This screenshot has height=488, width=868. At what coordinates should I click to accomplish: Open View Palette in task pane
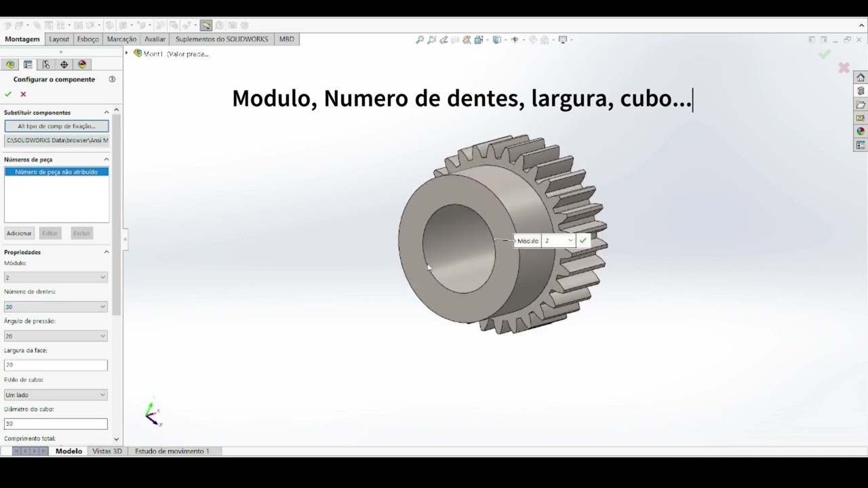[x=861, y=118]
